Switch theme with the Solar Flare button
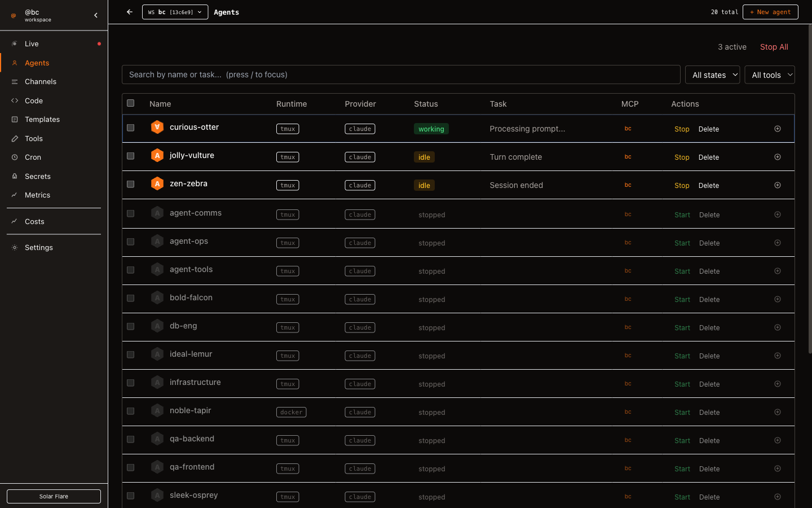Screen dimensions: 812x508 pos(54,496)
